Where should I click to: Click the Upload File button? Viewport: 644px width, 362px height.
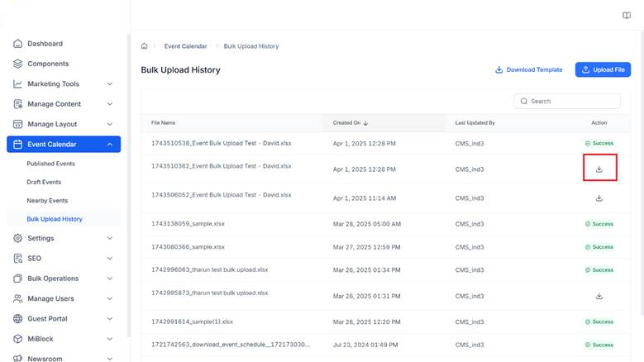click(x=603, y=69)
